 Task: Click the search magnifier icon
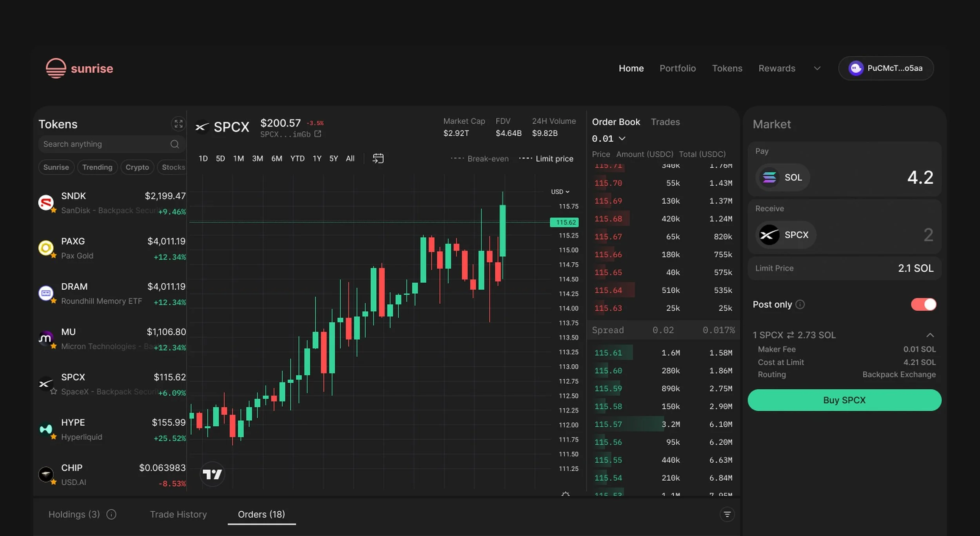click(175, 144)
